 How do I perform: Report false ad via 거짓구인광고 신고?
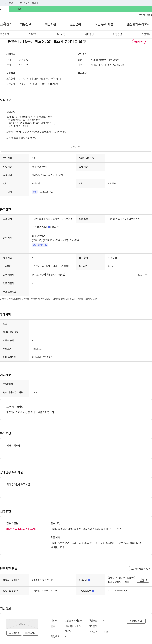[140, 569]
